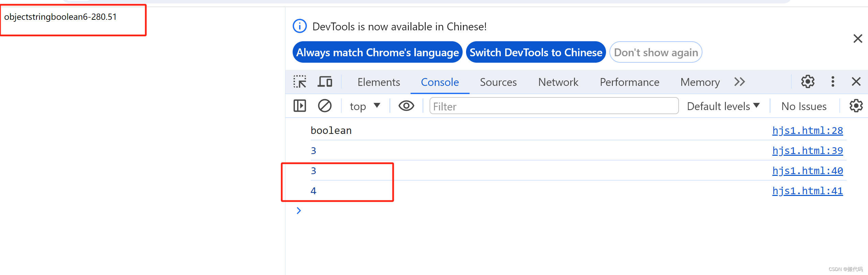Image resolution: width=868 pixels, height=275 pixels.
Task: Open source link hjs1.html:41
Action: pyautogui.click(x=807, y=191)
